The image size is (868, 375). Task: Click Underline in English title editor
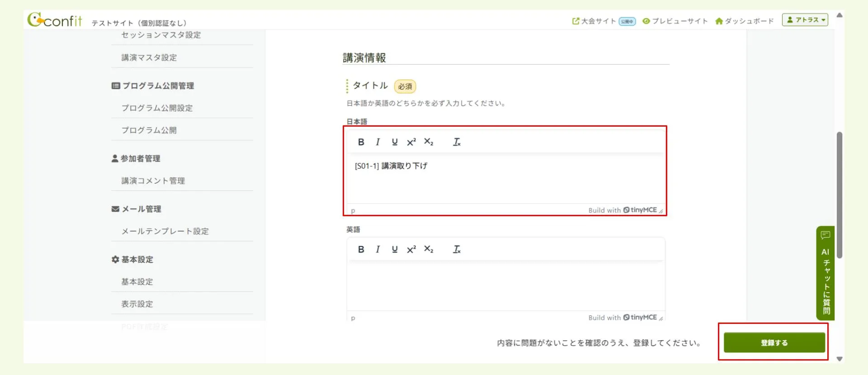point(395,249)
